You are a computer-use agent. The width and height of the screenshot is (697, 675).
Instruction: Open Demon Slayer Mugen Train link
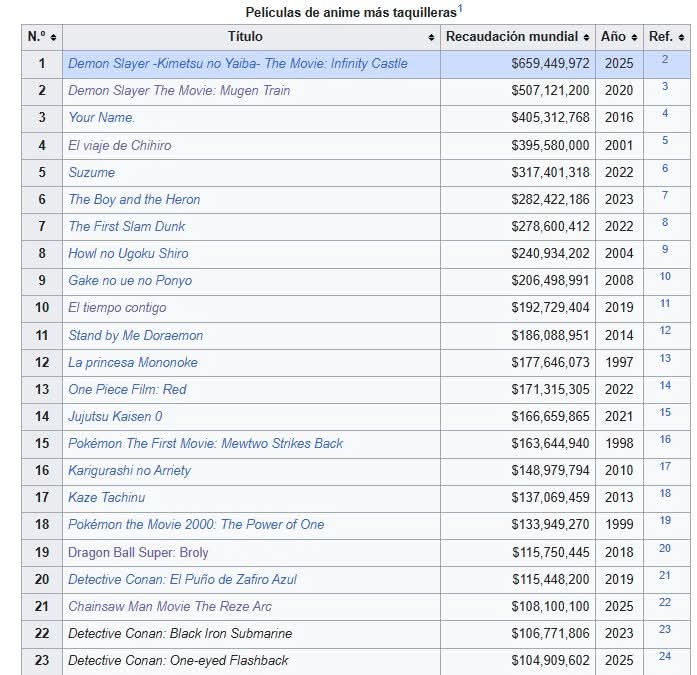point(179,91)
